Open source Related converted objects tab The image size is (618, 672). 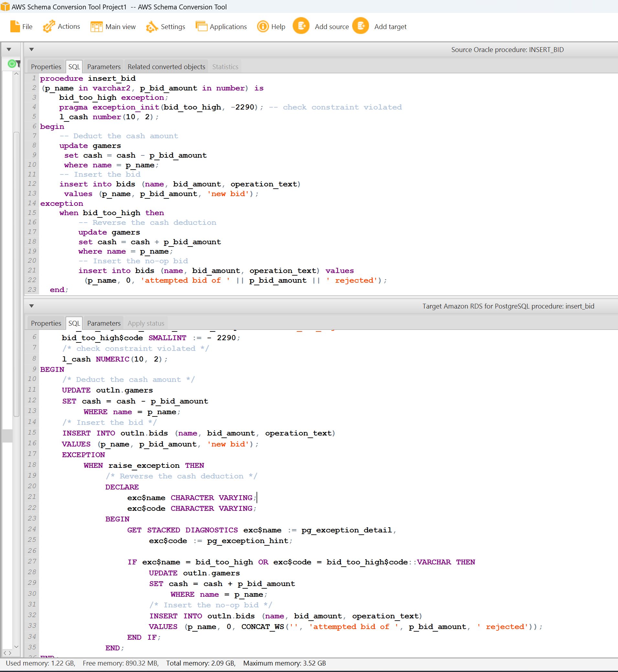166,67
